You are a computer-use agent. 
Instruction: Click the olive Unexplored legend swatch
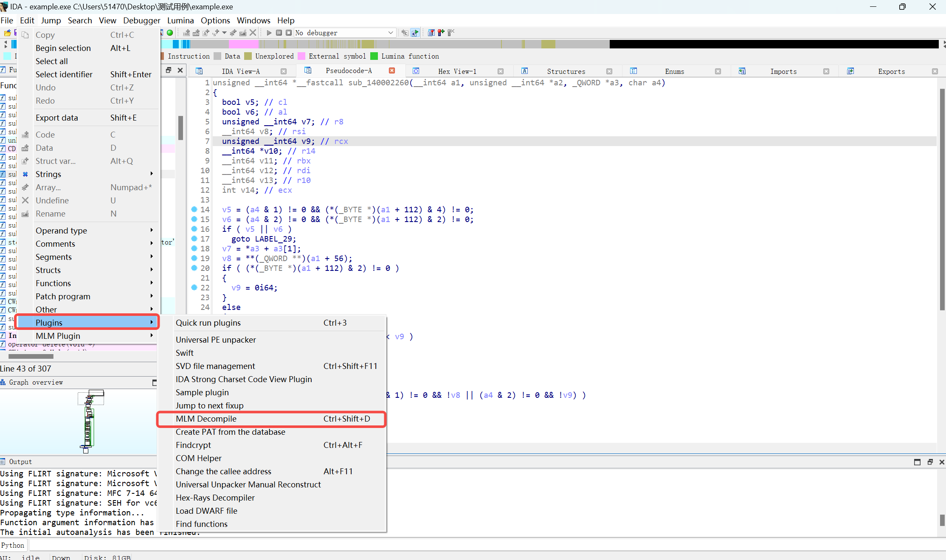[248, 56]
